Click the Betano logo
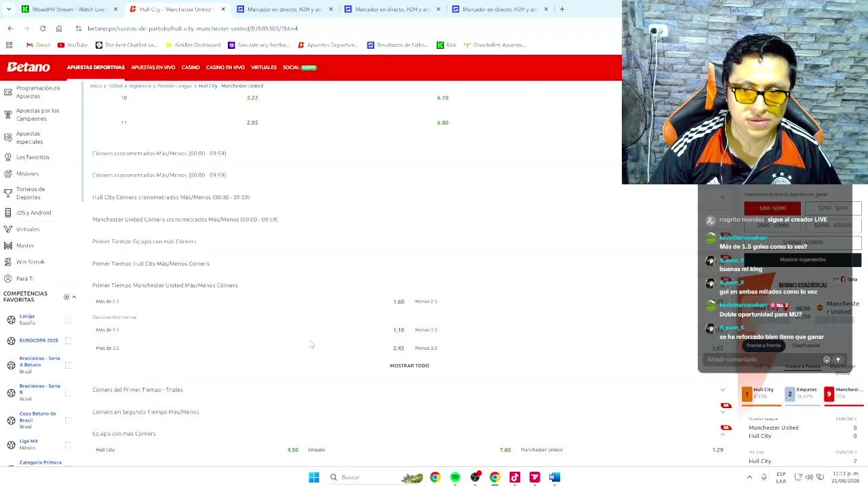The height and width of the screenshot is (488, 868). click(28, 67)
